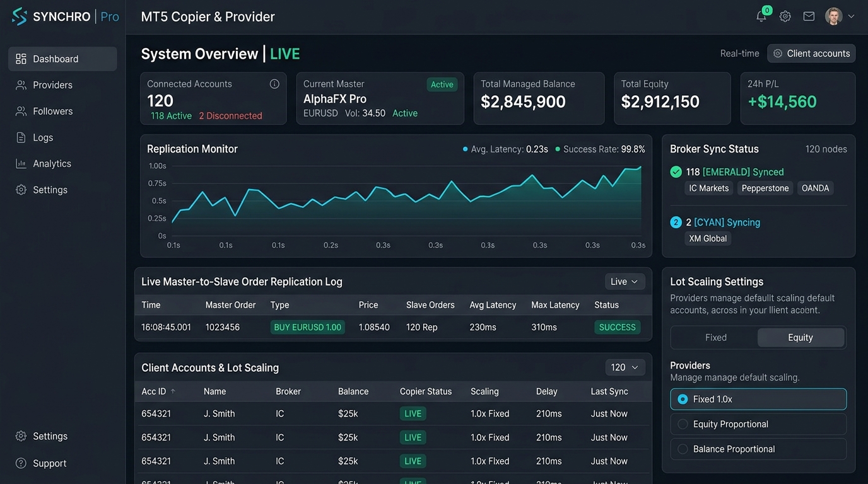
Task: Click the cyan 2 badge beside Syncing
Action: (x=676, y=222)
